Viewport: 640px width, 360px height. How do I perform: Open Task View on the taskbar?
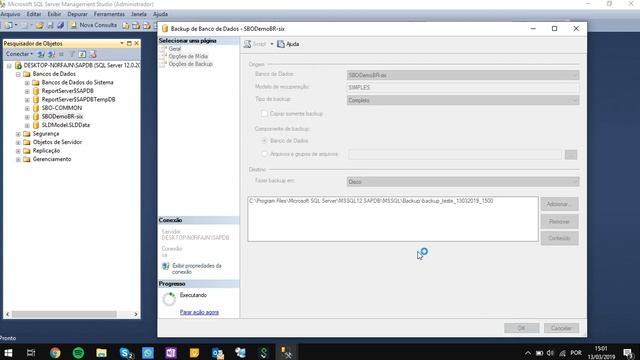tap(31, 353)
